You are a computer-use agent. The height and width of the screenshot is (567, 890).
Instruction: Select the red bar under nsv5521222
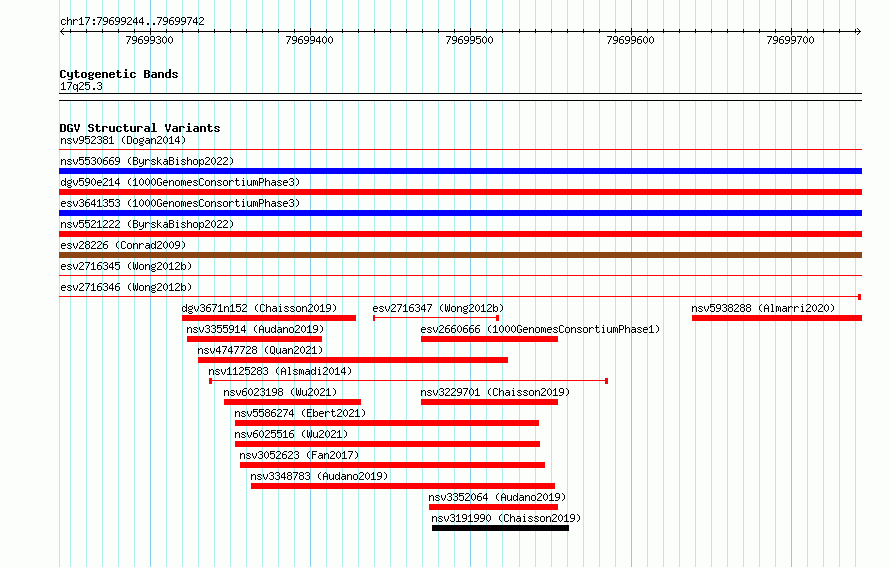[x=460, y=234]
